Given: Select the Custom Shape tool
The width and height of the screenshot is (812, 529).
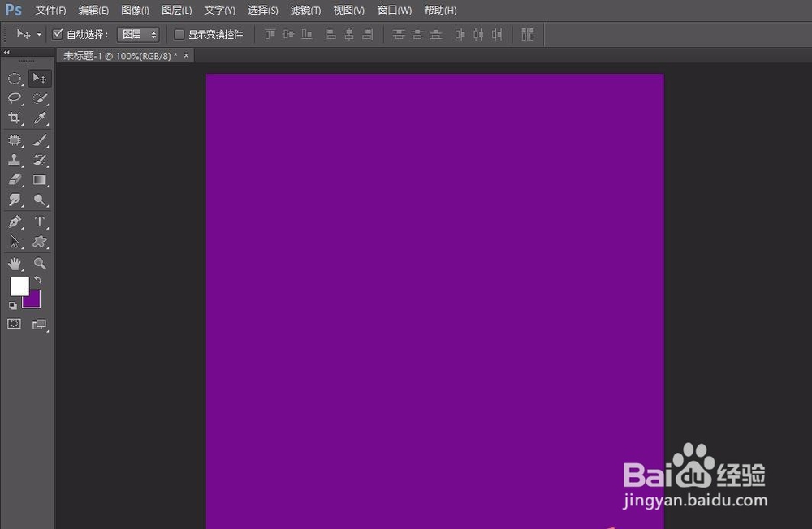Looking at the screenshot, I should (x=40, y=242).
